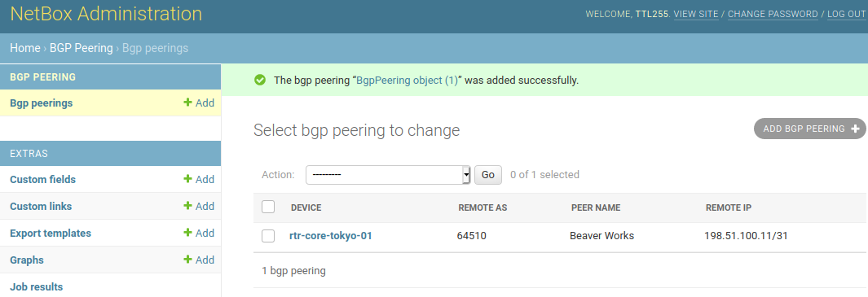Click the TTL255 username text
This screenshot has height=297, width=868.
[x=653, y=15]
